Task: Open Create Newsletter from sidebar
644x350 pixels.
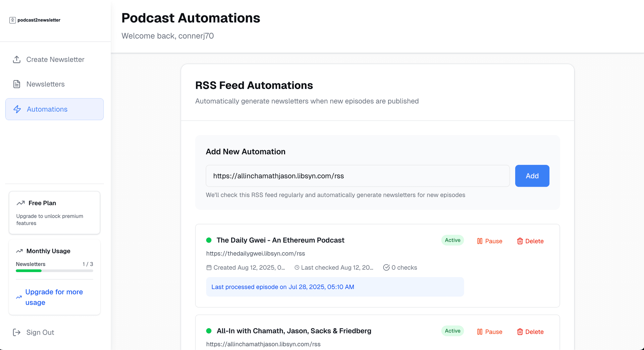Action: click(x=55, y=59)
